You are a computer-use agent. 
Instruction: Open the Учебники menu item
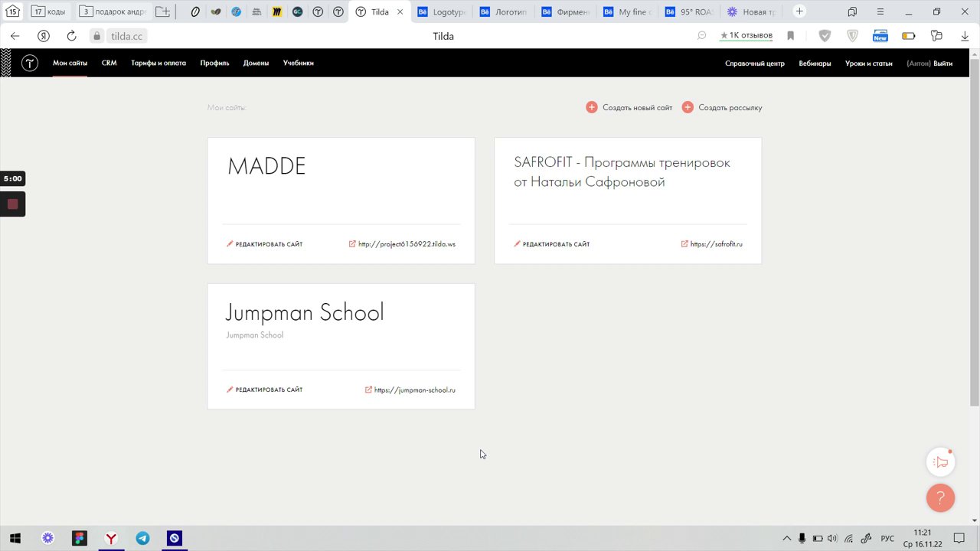299,64
